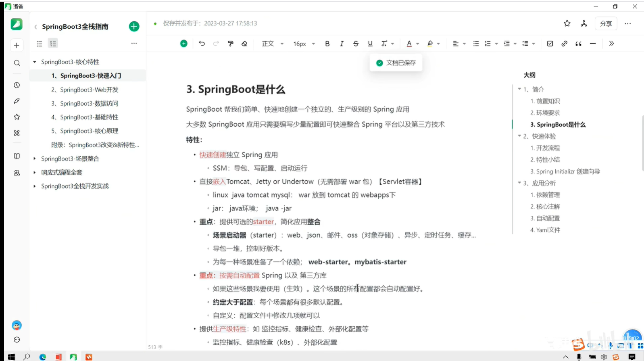644x361 pixels.
Task: Apply the red font color
Action: coord(409,44)
